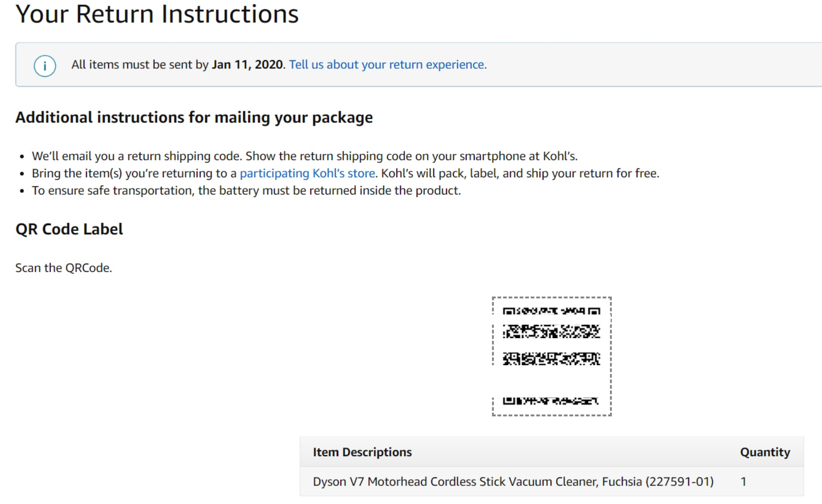Click the bullet about emailing return shipping code
Image resolution: width=822 pixels, height=504 pixels.
305,156
